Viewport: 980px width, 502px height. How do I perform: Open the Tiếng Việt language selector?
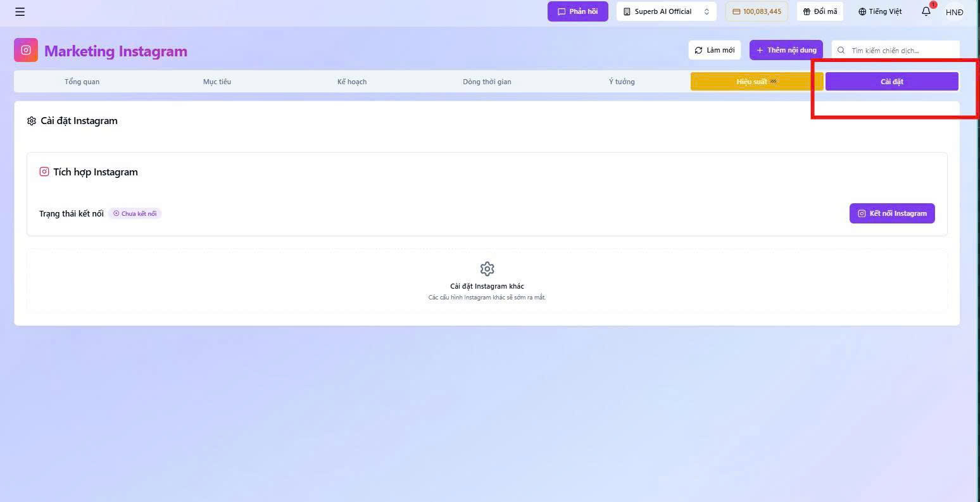click(880, 11)
